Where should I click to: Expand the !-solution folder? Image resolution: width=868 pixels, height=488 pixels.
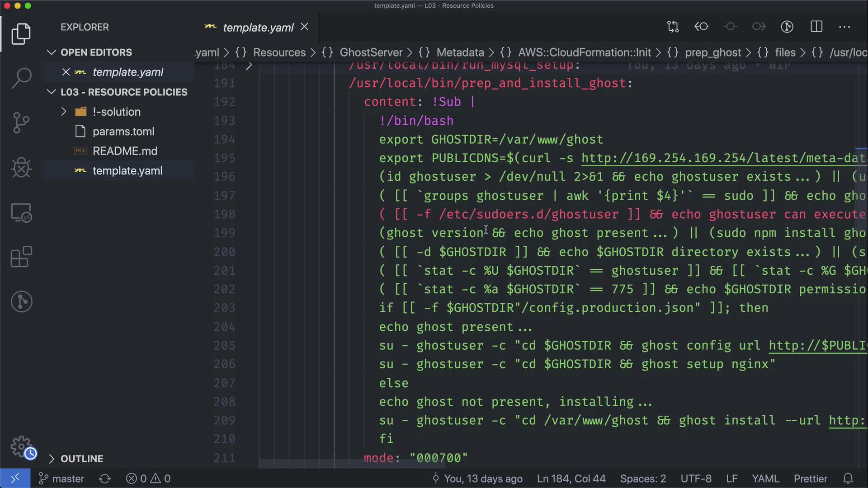(64, 112)
